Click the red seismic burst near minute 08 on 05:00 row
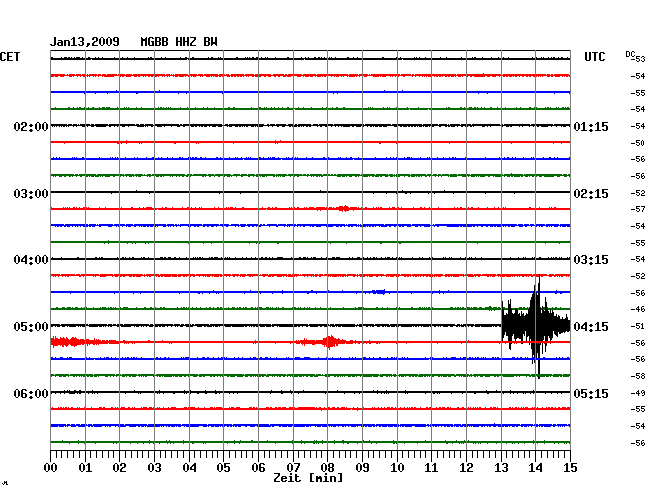This screenshot has height=494, width=650. click(330, 342)
